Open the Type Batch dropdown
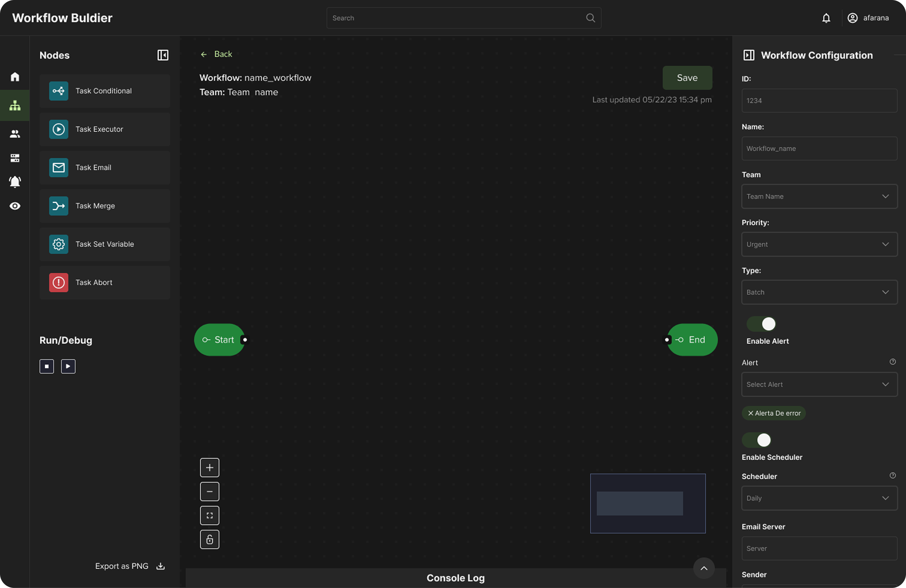This screenshot has height=588, width=906. coord(819,292)
